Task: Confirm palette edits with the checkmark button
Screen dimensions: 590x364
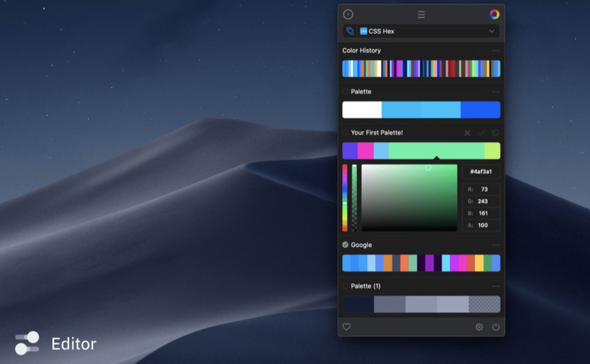Action: pos(481,133)
